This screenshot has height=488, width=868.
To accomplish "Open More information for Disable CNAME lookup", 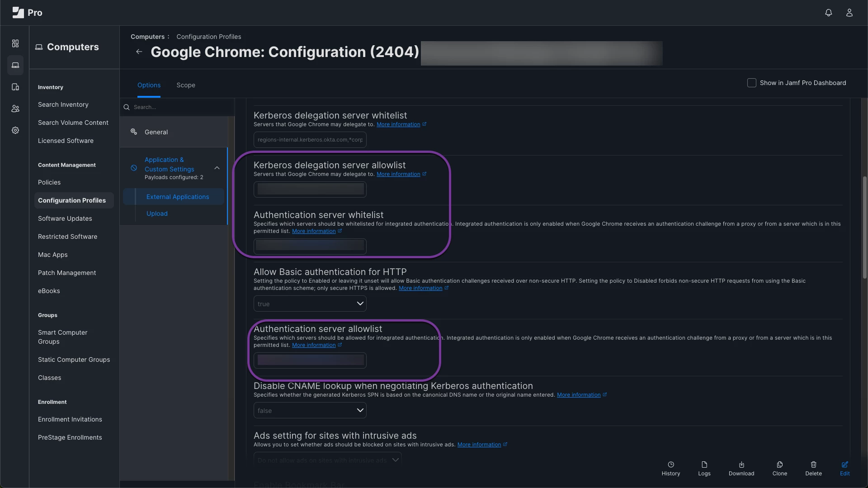I will tap(579, 395).
